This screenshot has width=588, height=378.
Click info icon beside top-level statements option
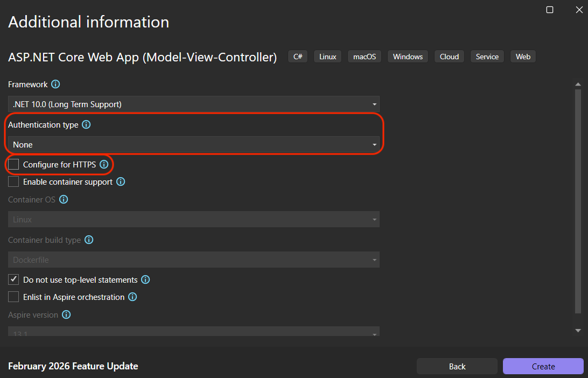[x=145, y=280]
